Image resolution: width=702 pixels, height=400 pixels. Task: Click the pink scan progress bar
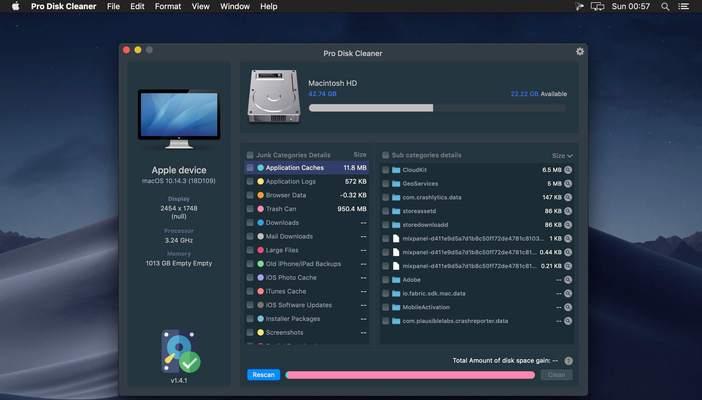[410, 375]
